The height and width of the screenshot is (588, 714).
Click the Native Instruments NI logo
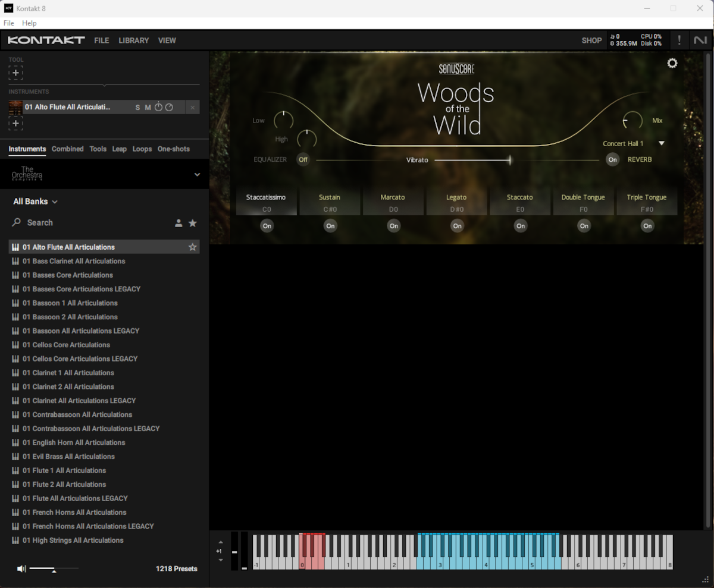coord(700,40)
